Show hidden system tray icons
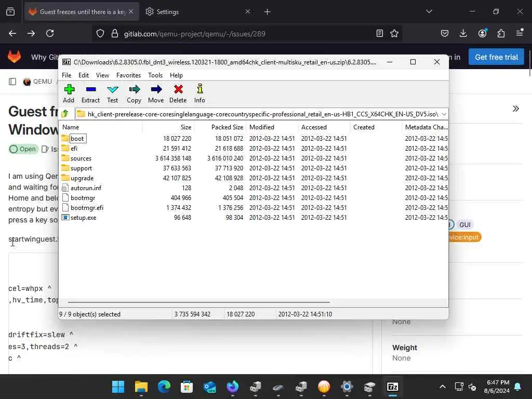The width and height of the screenshot is (532, 399). [x=443, y=387]
